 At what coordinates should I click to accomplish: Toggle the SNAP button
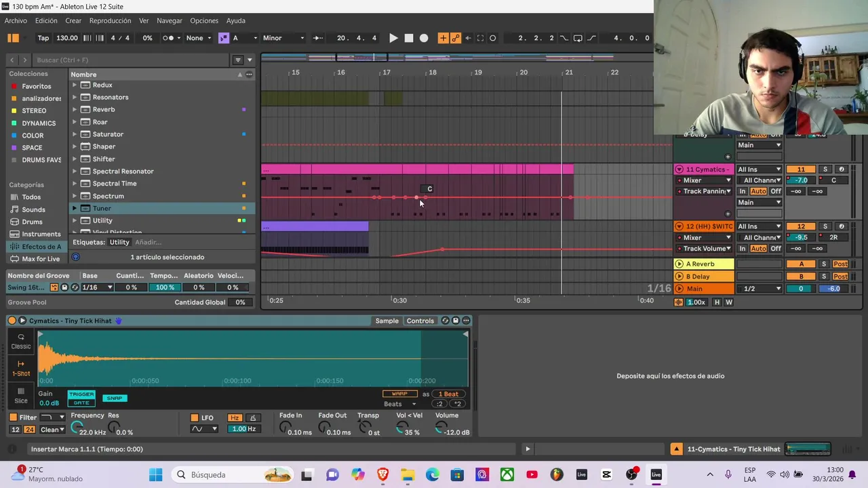click(115, 398)
